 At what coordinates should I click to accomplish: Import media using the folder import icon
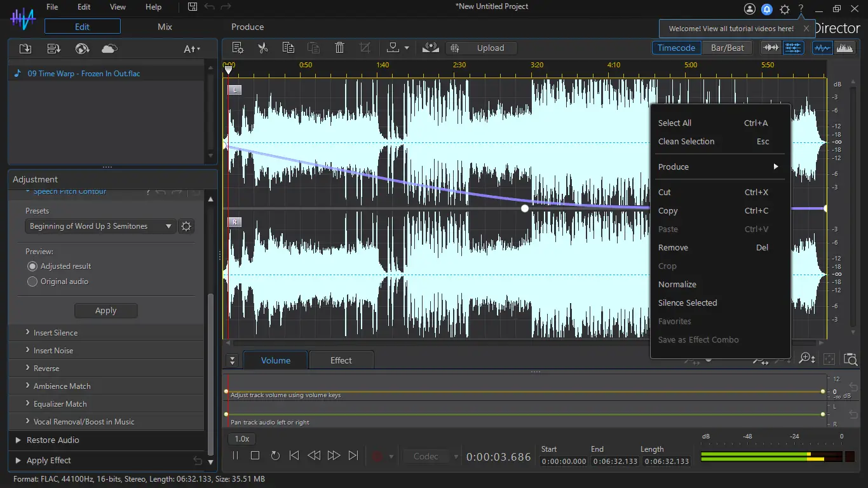pos(25,49)
